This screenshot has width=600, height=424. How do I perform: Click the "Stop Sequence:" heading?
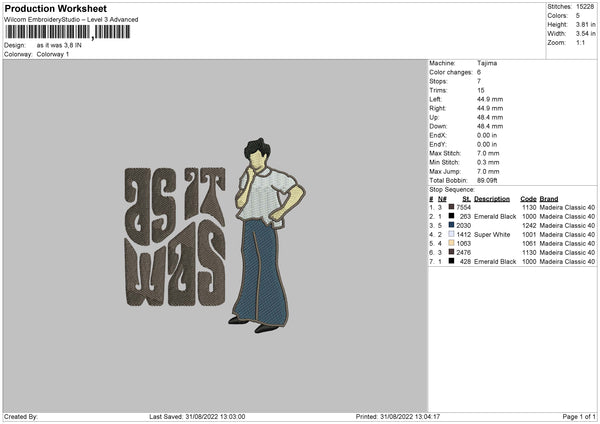pos(452,190)
